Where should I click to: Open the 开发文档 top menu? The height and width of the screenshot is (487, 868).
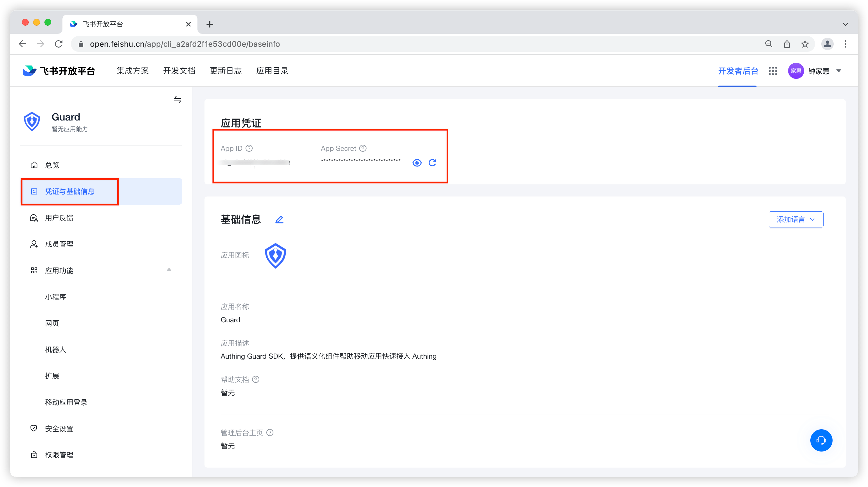tap(179, 71)
